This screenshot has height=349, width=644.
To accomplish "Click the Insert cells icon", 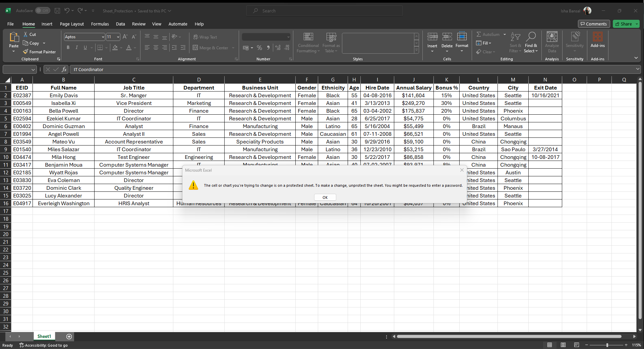I will pos(432,37).
